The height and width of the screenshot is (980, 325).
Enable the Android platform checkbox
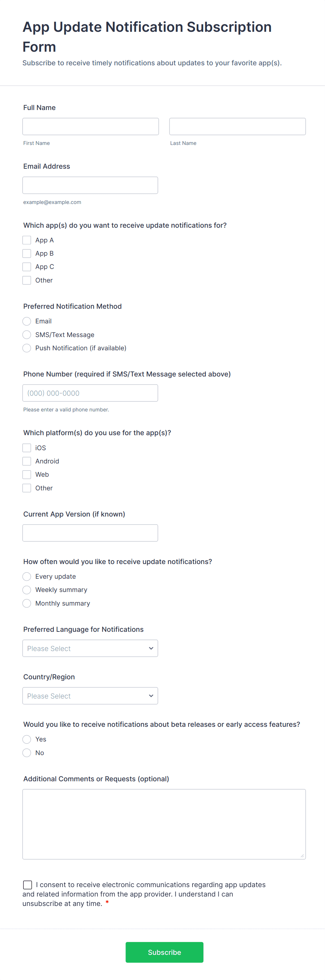point(27,461)
